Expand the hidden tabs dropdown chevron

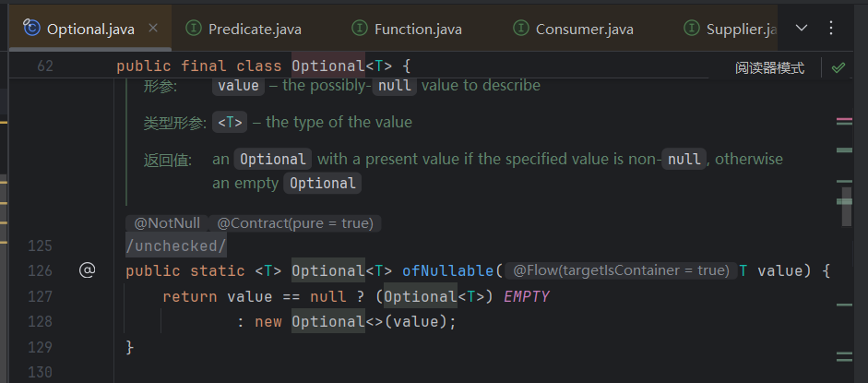coord(801,28)
